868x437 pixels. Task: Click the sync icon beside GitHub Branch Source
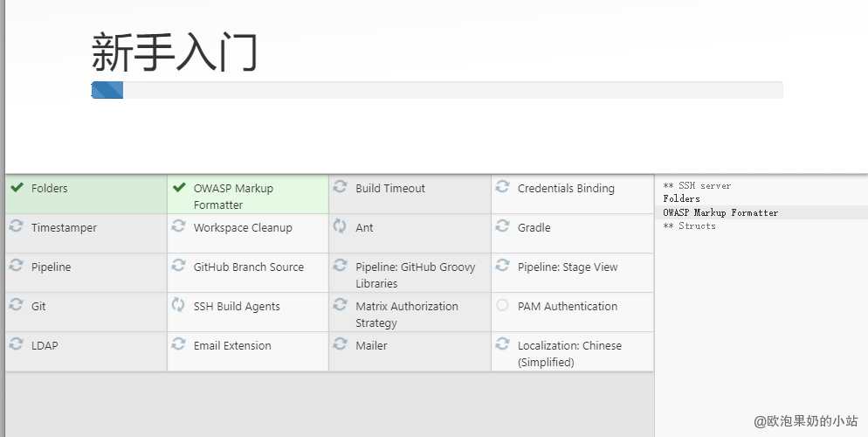178,266
